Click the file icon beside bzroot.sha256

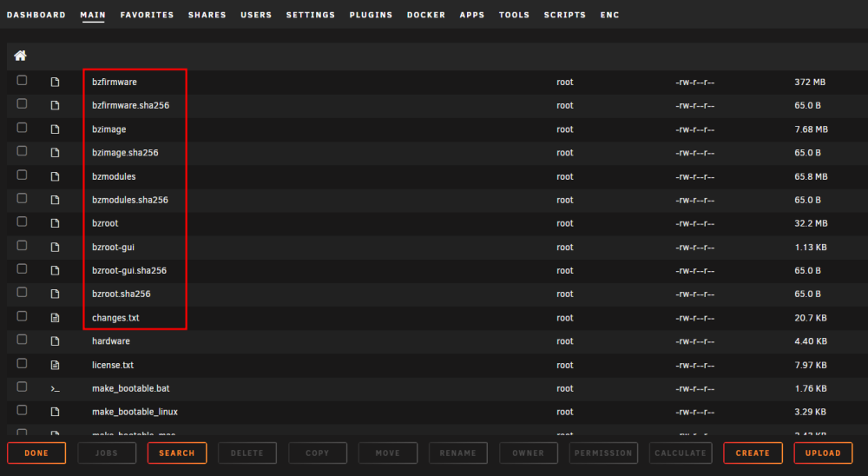tap(55, 294)
